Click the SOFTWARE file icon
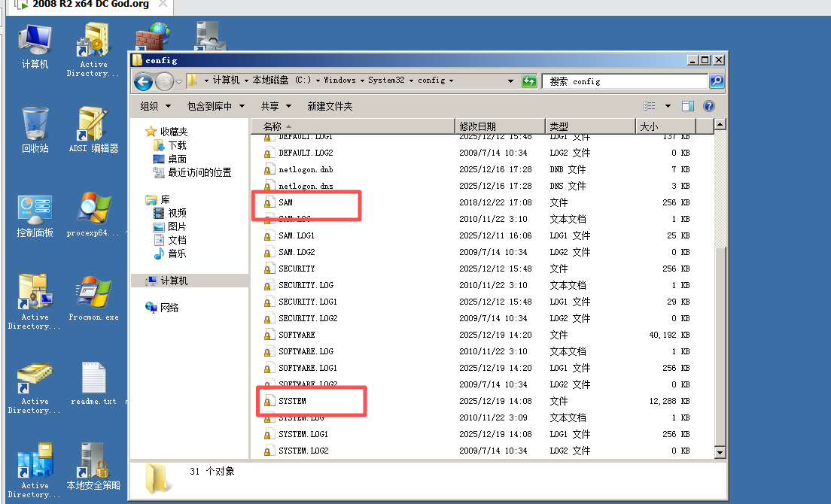Viewport: 831px width, 504px height. (x=268, y=335)
